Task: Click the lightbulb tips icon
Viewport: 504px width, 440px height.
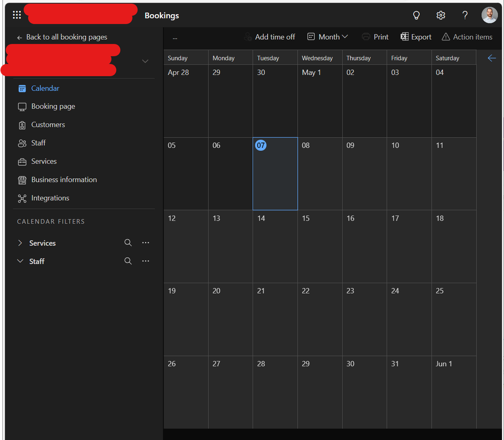Action: click(x=416, y=15)
